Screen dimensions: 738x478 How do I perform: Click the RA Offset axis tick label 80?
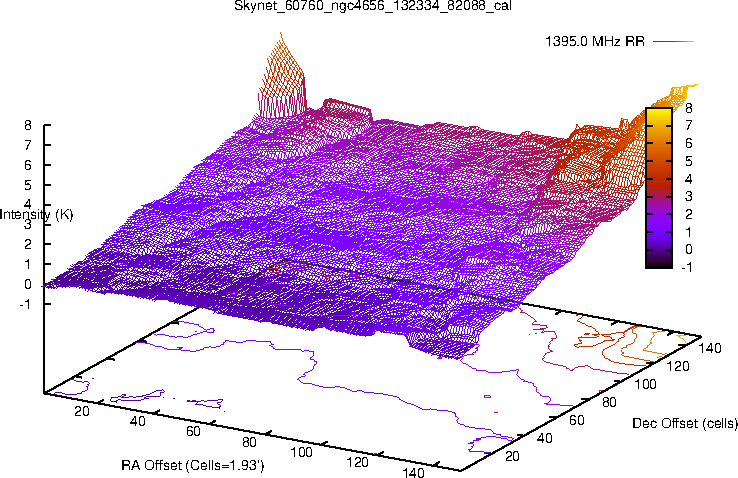[x=249, y=442]
